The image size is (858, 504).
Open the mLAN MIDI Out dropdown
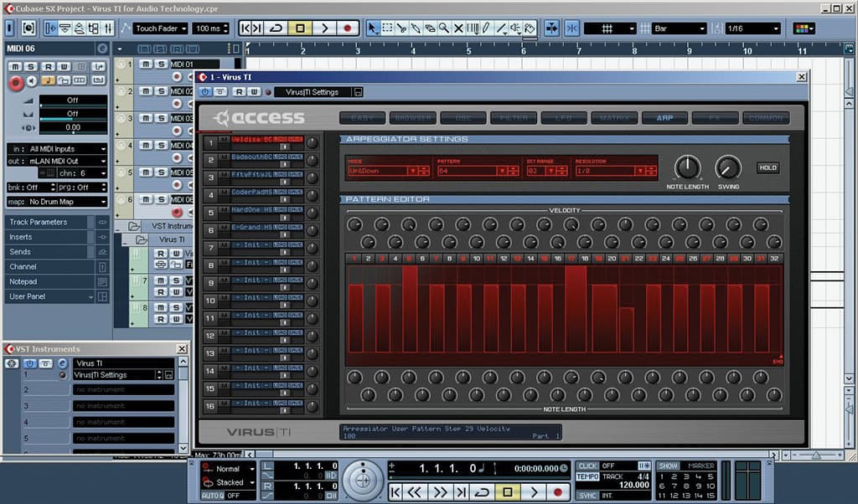(58, 162)
